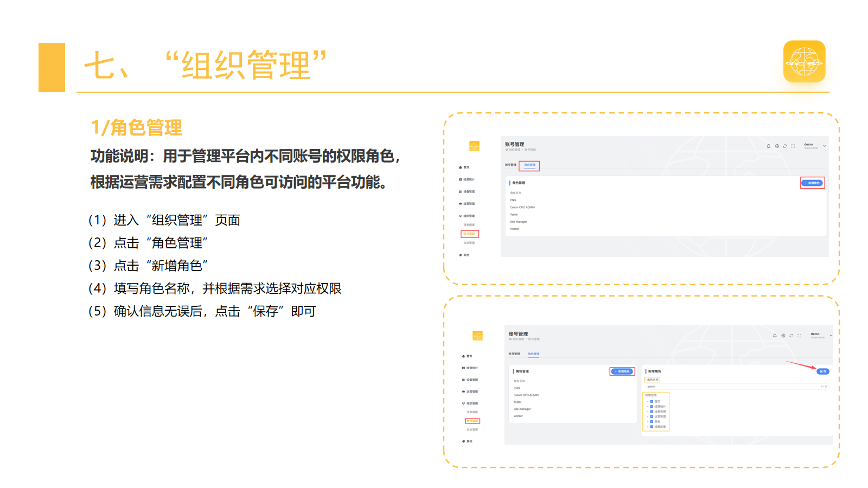Collapse 组织管理 in the upper screenshot sidebar
The image size is (868, 488).
467,216
